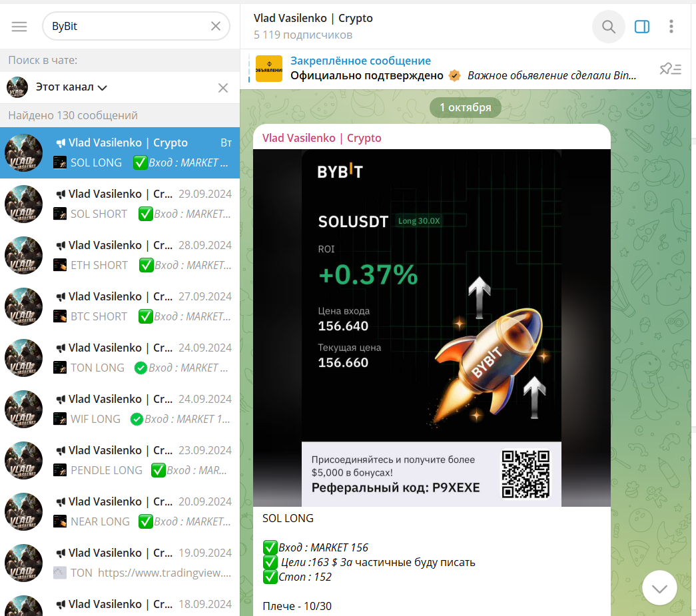Select the TON LONG result from 24.09.2024

(120, 358)
